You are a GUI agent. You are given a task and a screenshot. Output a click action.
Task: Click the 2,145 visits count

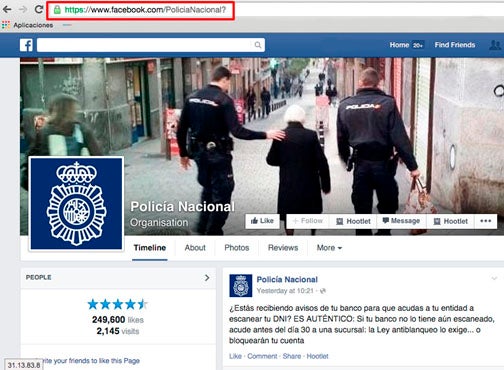[118, 331]
